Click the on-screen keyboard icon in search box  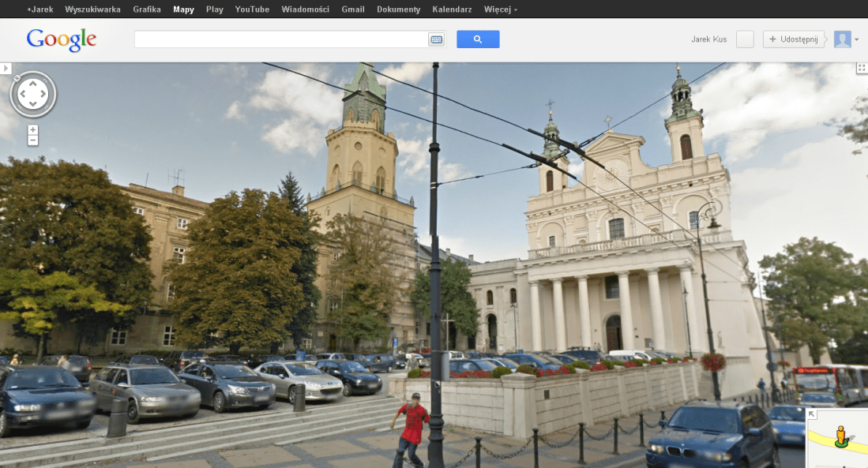click(x=436, y=39)
